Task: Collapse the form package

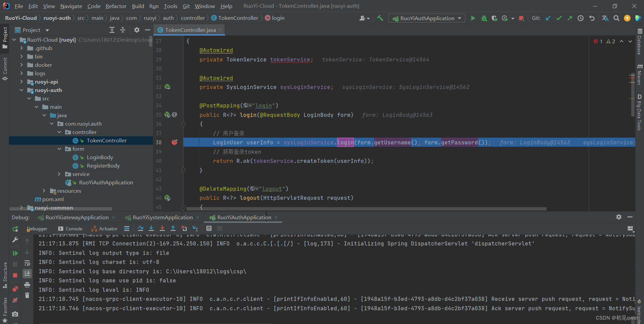Action: [59, 149]
